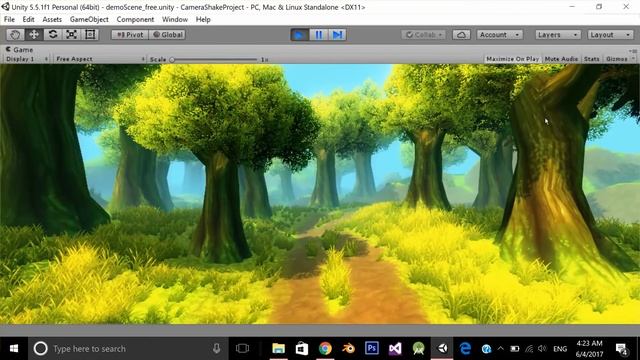Viewport: 640px width, 360px height.
Task: Click inside the forest Game viewport
Action: click(320, 194)
